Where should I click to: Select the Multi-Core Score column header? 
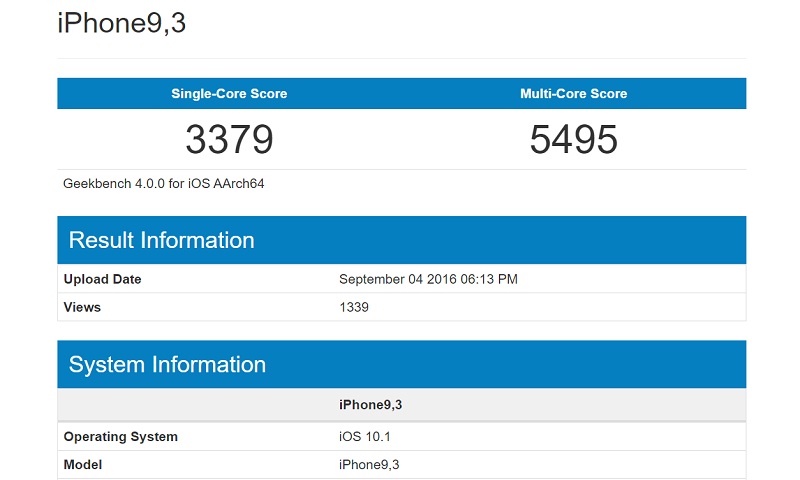pyautogui.click(x=573, y=94)
